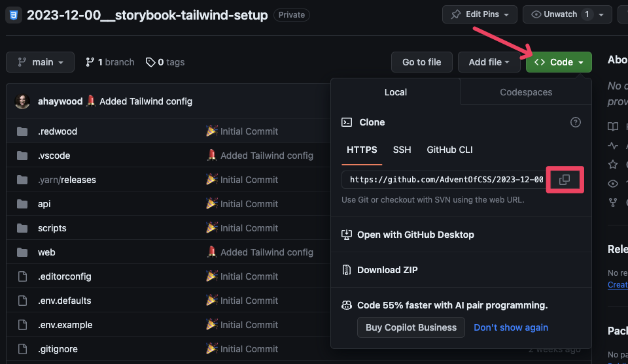Switch to the Local tab
628x364 pixels.
pyautogui.click(x=396, y=92)
